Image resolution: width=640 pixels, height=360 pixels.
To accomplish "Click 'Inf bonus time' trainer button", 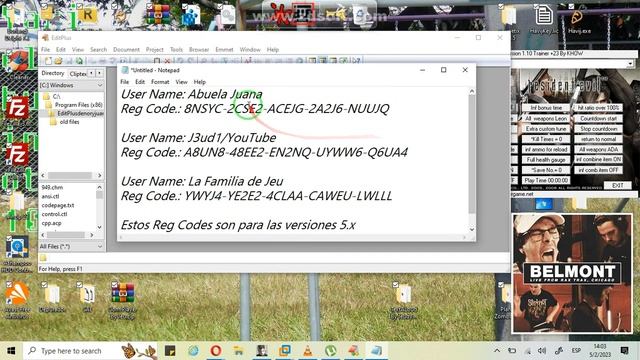I will (546, 108).
